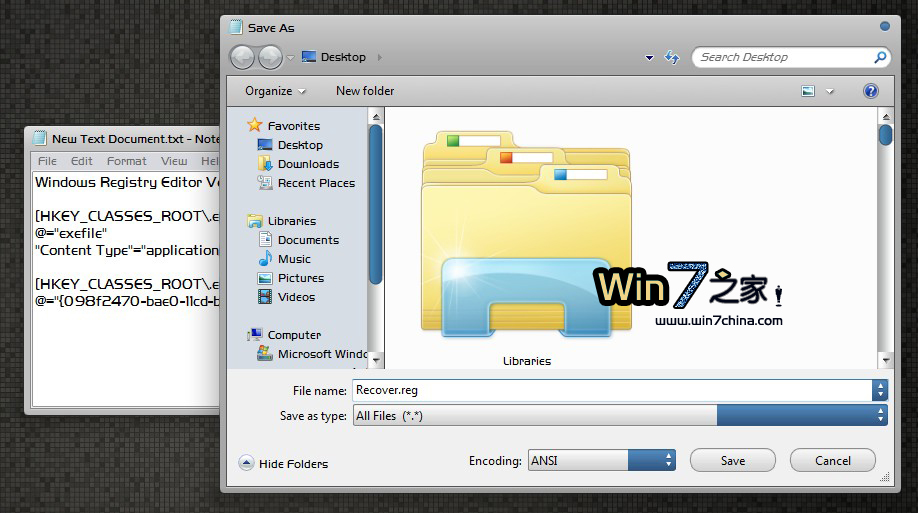Open the Organize dropdown menu
The width and height of the screenshot is (918, 513).
[275, 91]
